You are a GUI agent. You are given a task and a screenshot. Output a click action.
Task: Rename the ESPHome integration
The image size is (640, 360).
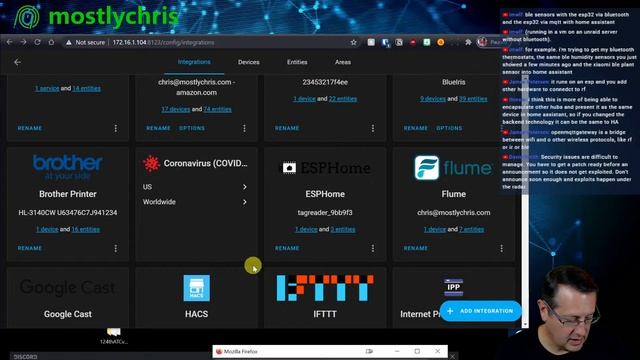[287, 248]
